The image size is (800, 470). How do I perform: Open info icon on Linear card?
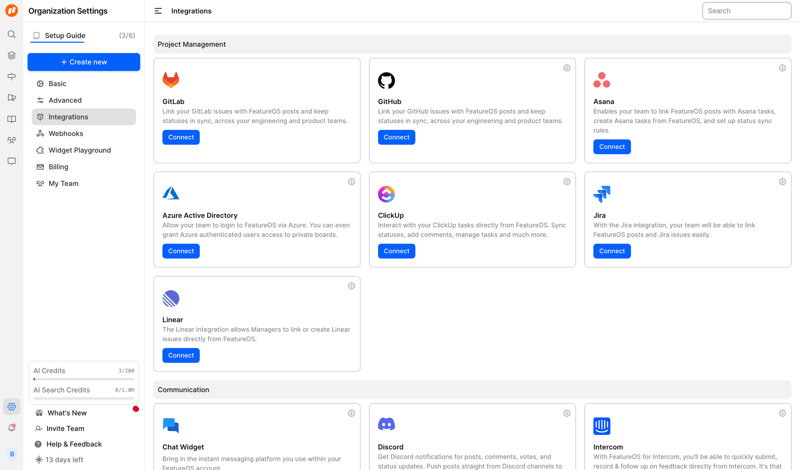click(352, 286)
